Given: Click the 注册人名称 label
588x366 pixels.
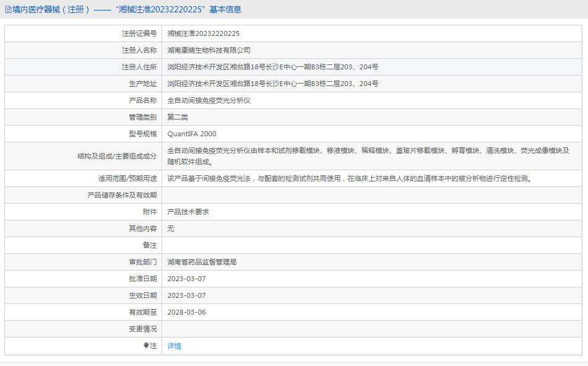Looking at the screenshot, I should [x=139, y=50].
